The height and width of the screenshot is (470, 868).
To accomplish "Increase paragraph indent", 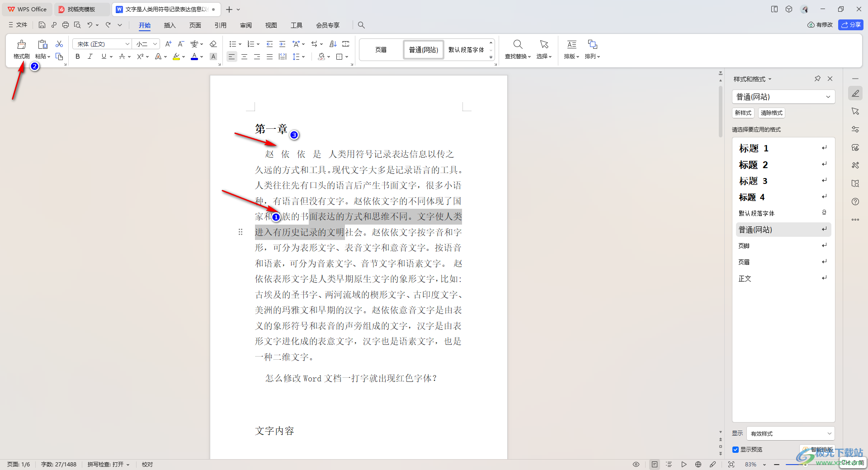I will pyautogui.click(x=282, y=44).
